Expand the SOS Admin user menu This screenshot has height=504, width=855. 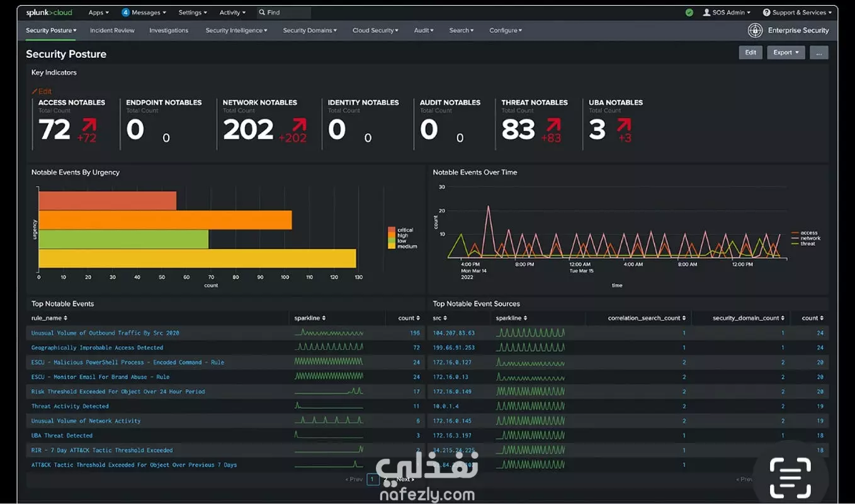click(x=727, y=13)
